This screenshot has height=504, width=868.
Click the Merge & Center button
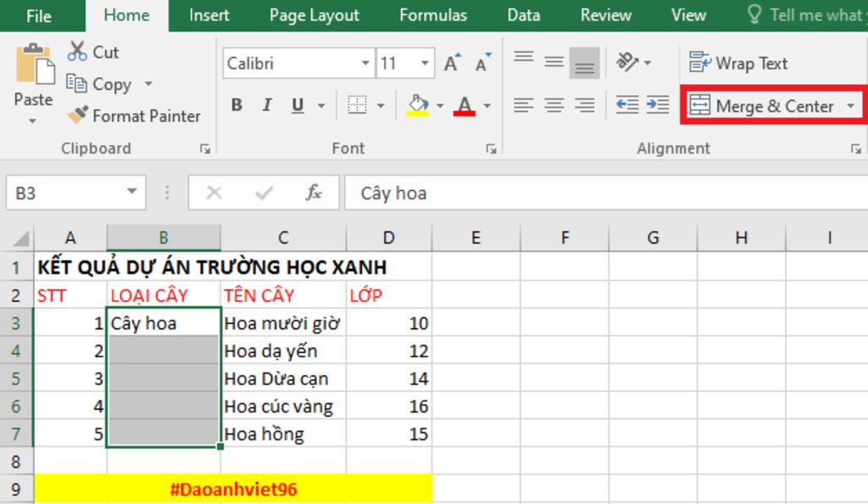[x=762, y=105]
